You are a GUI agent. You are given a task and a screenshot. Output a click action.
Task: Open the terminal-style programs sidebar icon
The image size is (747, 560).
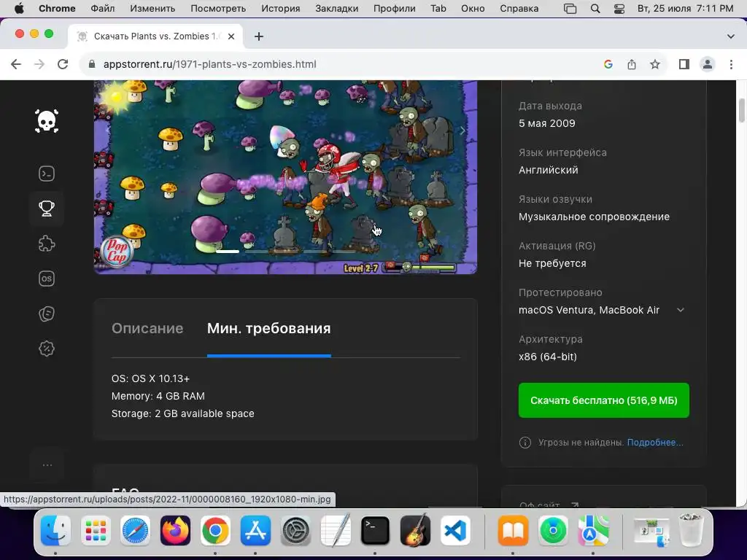point(47,174)
